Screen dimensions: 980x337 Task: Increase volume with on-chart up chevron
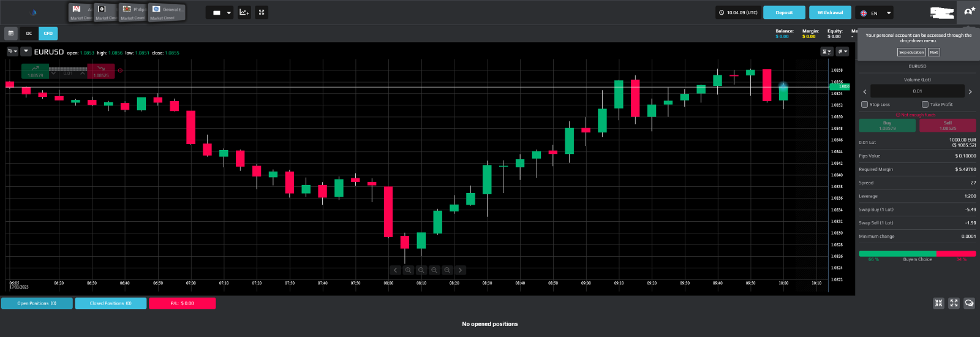pyautogui.click(x=83, y=73)
